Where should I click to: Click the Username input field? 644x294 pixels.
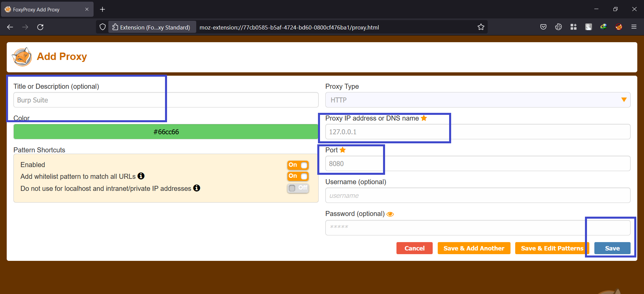(478, 195)
